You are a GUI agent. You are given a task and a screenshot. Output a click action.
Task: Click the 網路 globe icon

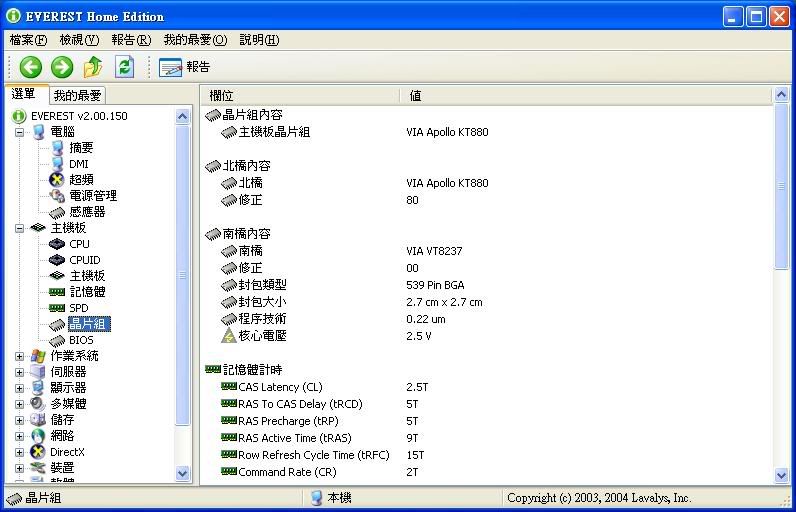(x=38, y=436)
